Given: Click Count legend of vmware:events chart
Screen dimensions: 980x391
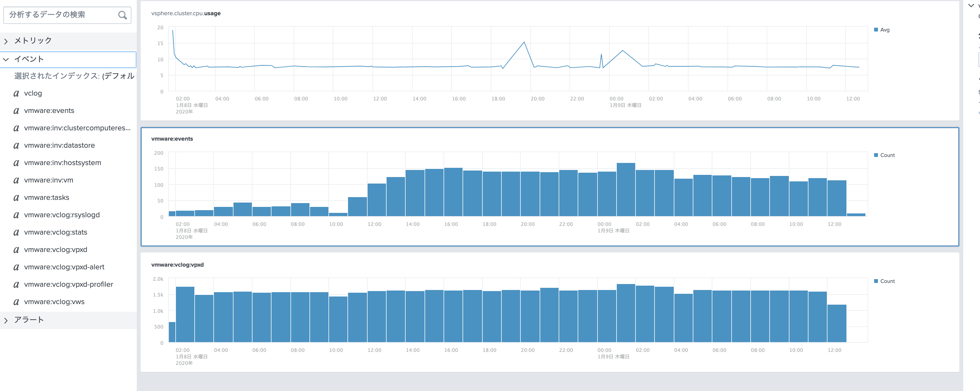Looking at the screenshot, I should [887, 155].
